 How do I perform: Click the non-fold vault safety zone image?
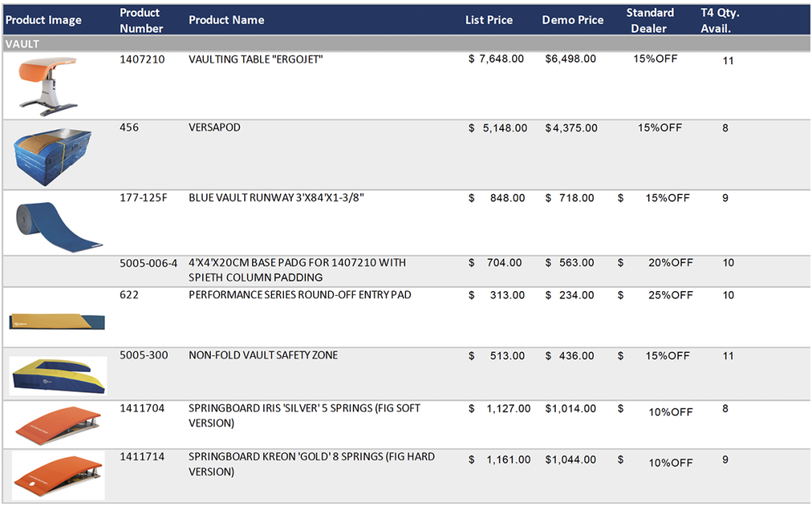tap(58, 375)
